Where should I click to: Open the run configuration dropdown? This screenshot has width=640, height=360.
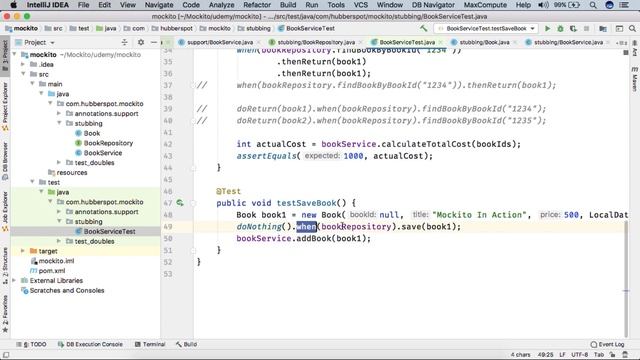[486, 29]
